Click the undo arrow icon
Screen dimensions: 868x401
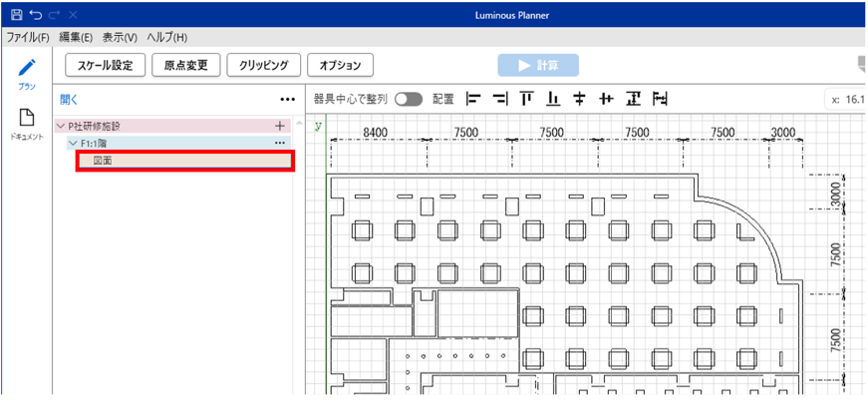(x=36, y=15)
